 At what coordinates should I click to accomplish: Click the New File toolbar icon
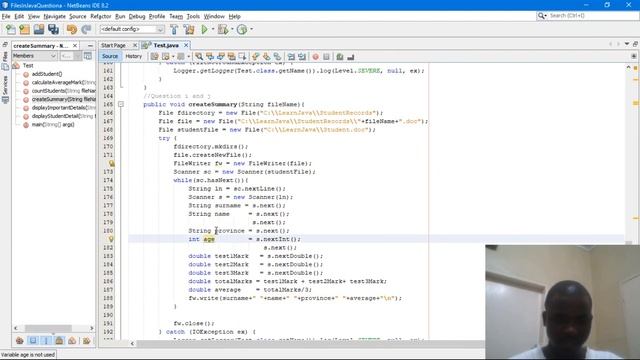pos(11,29)
